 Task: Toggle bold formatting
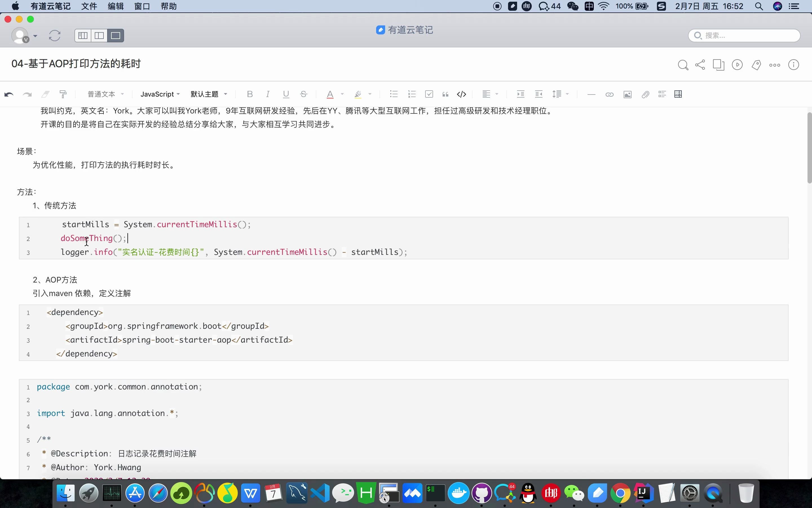250,95
